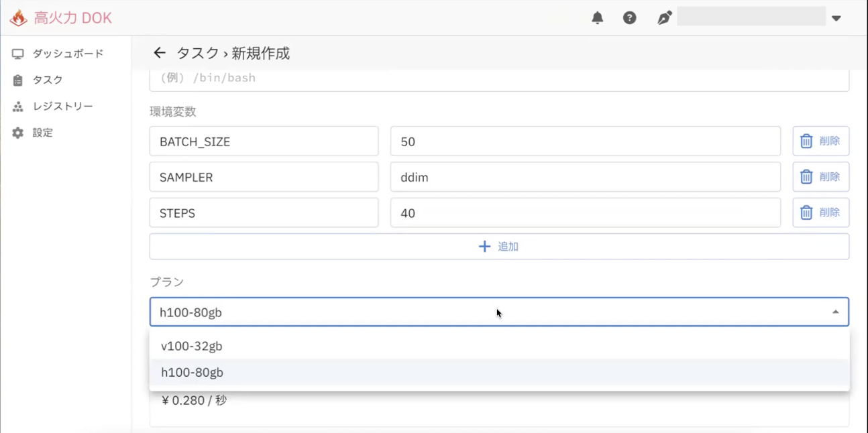Open the help question mark icon
This screenshot has width=868, height=433.
(x=629, y=18)
